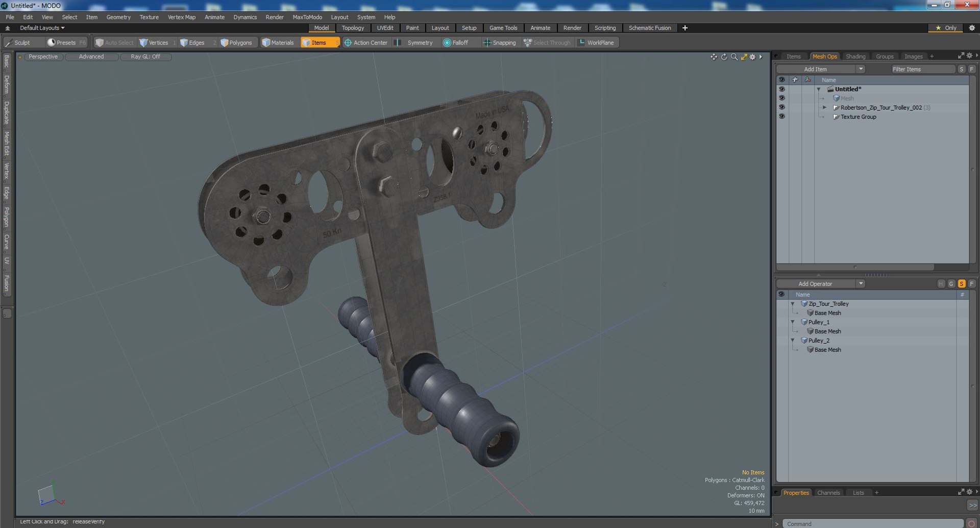Select the Vertices selection mode
Screen dimensions: 980x528
(x=154, y=42)
